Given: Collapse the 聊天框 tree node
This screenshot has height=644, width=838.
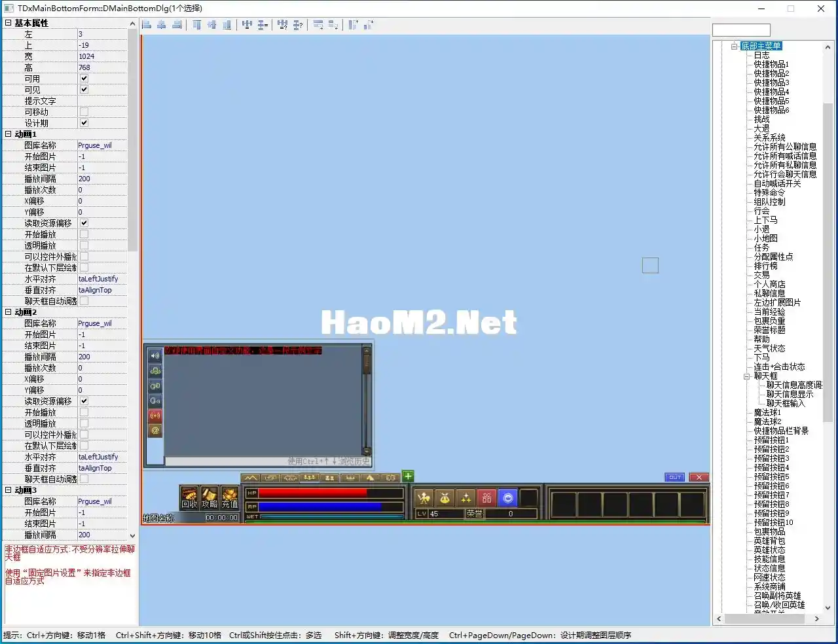Looking at the screenshot, I should [747, 376].
